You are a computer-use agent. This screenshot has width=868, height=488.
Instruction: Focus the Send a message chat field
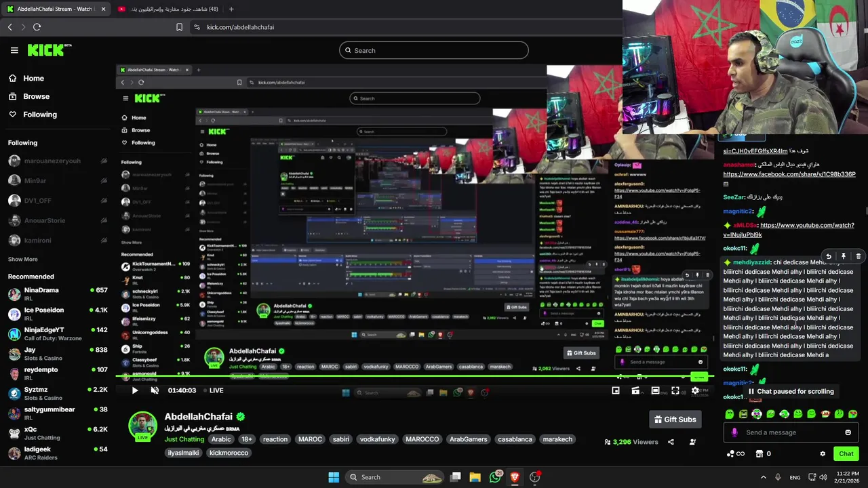point(791,432)
